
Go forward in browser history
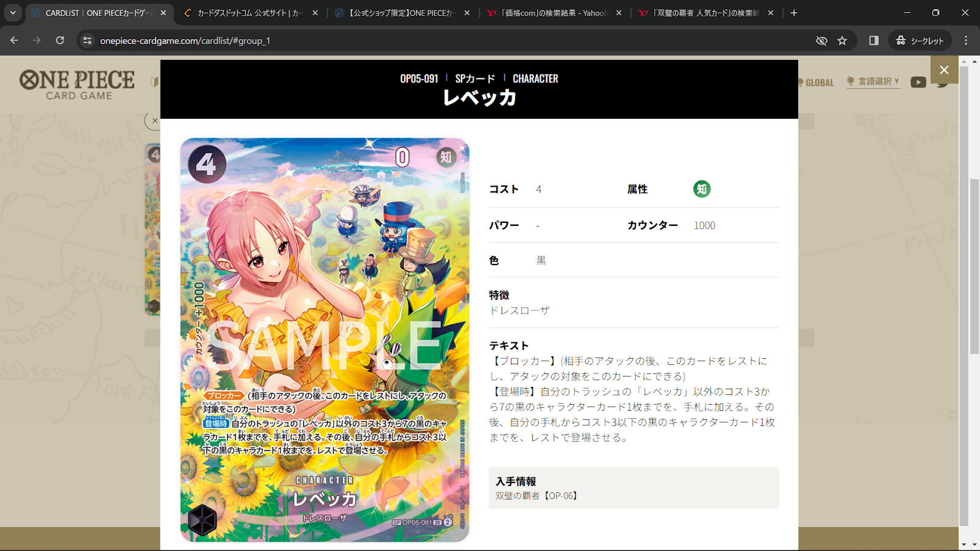[x=37, y=40]
